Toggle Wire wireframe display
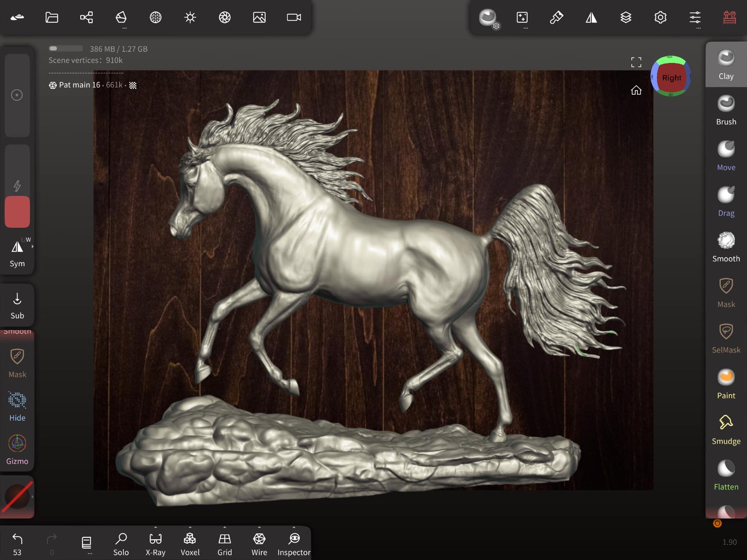This screenshot has width=747, height=560. click(259, 544)
